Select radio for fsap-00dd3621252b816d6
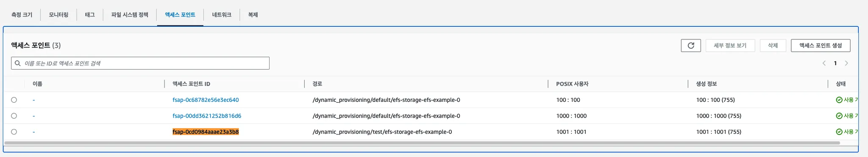This screenshot has height=157, width=868. tap(14, 116)
